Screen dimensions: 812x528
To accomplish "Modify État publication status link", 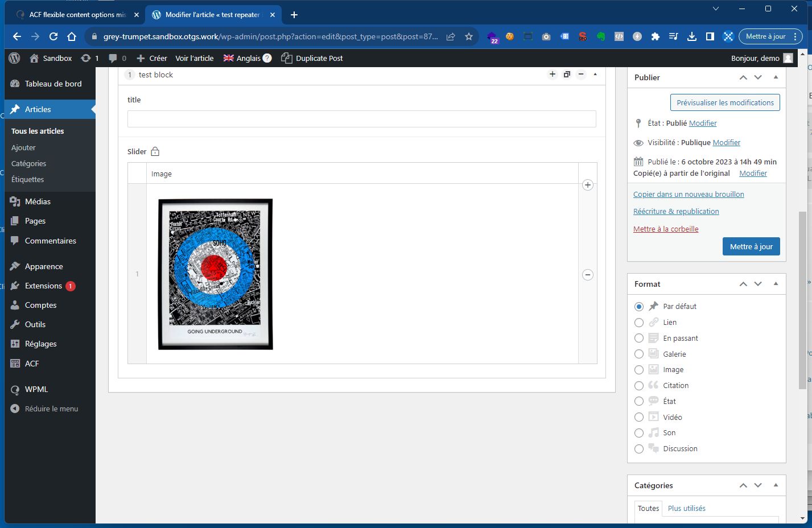I will click(x=703, y=123).
